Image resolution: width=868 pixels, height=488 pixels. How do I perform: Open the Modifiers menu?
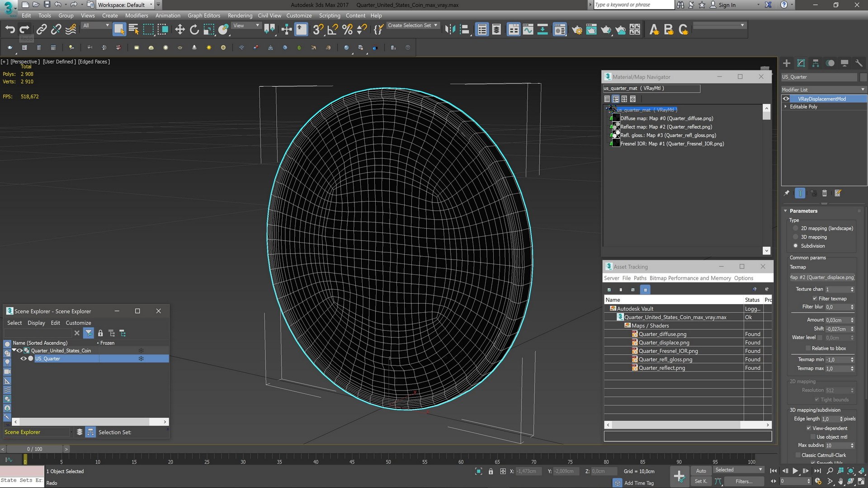coord(137,15)
